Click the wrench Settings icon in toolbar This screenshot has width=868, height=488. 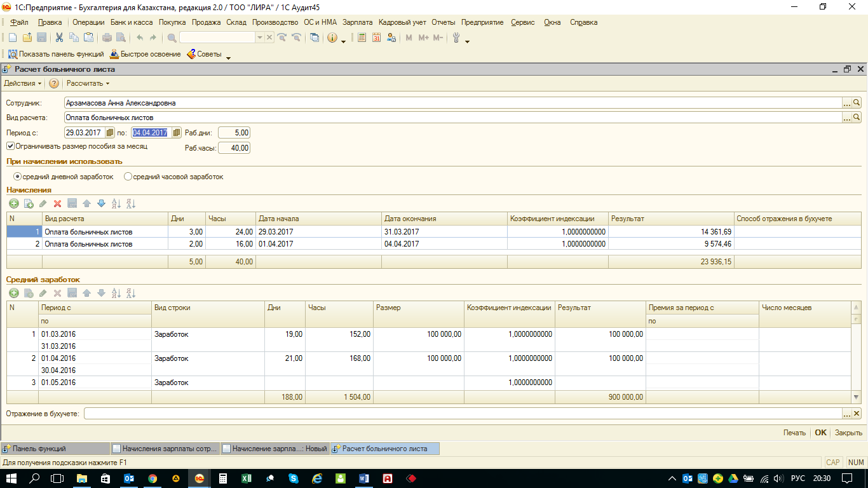[456, 37]
